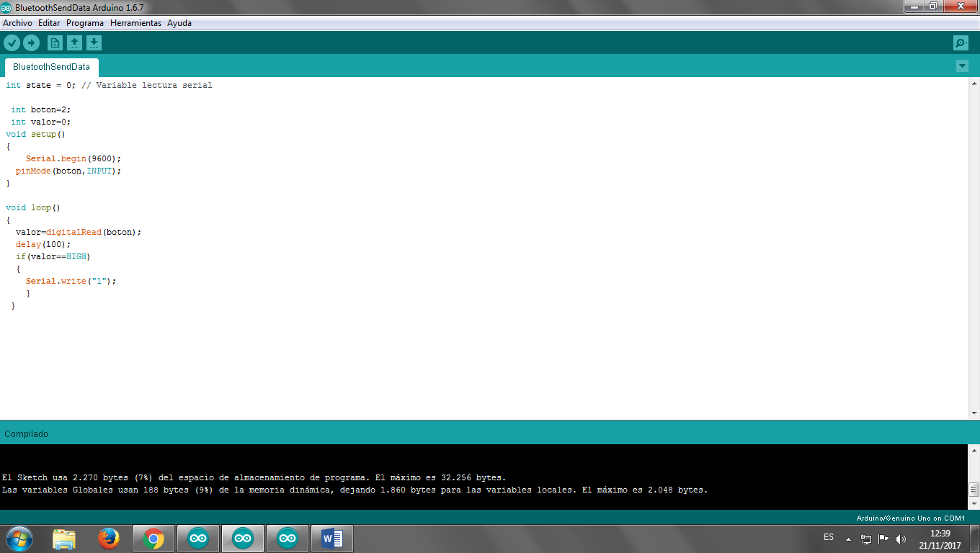Close the Arduino window

click(x=960, y=6)
